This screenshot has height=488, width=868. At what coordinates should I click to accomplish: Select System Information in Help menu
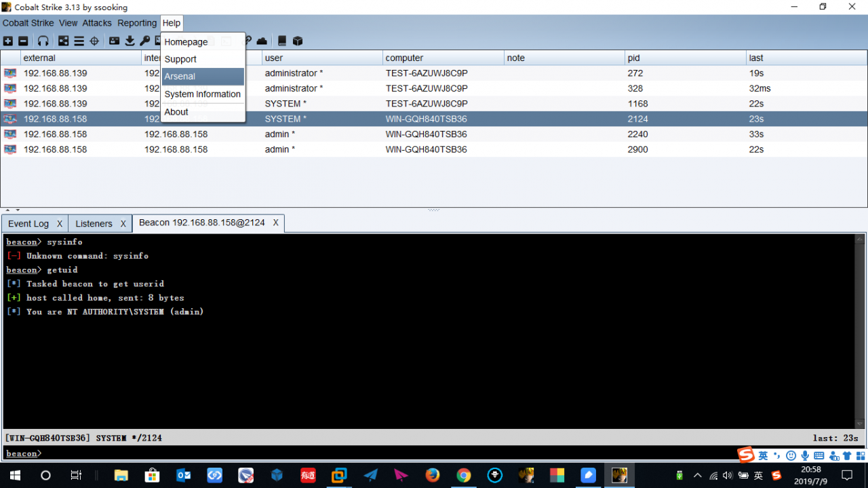(203, 94)
